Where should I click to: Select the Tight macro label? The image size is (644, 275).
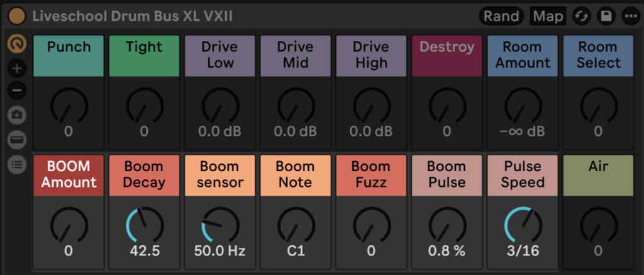(x=144, y=56)
